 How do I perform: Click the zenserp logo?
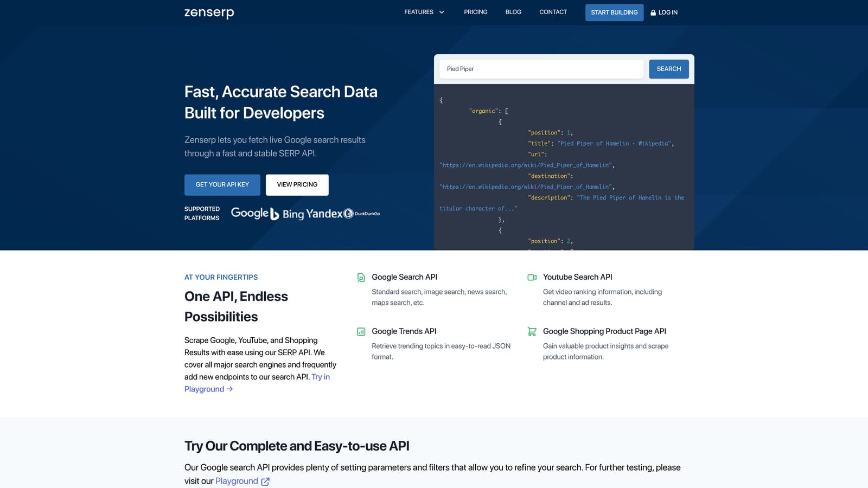[209, 12]
